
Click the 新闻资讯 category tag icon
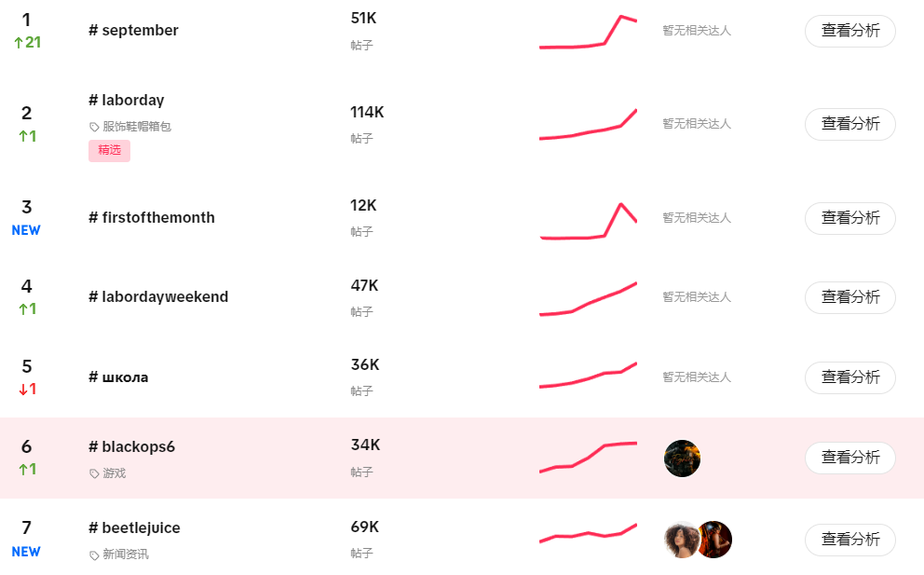94,555
